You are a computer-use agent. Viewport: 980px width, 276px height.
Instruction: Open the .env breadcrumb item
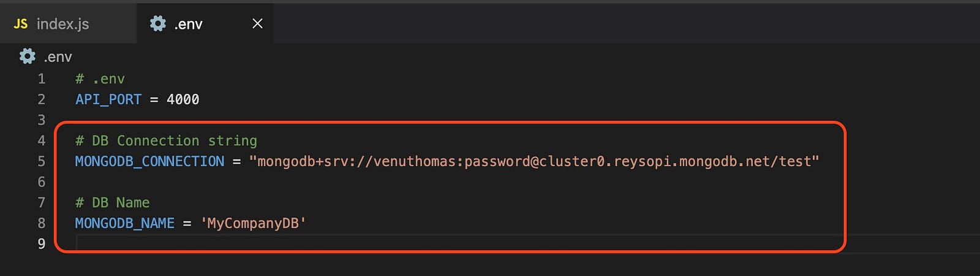click(58, 57)
